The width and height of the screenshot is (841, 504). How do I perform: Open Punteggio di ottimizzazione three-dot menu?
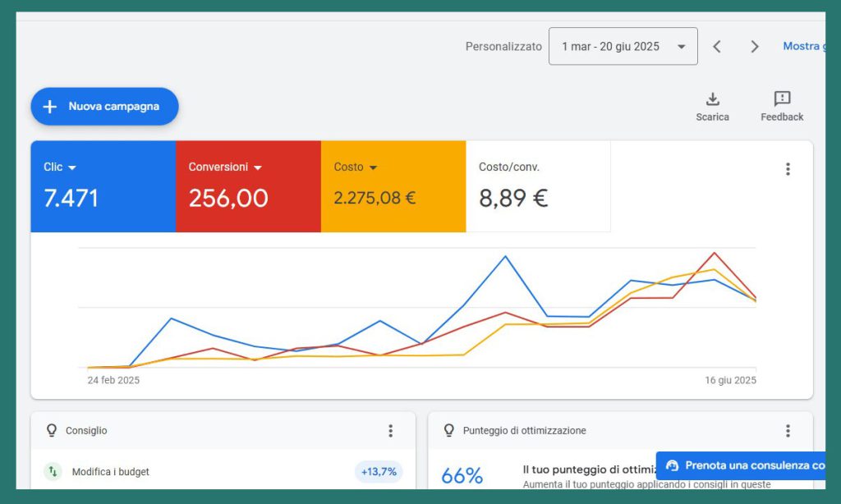(788, 431)
